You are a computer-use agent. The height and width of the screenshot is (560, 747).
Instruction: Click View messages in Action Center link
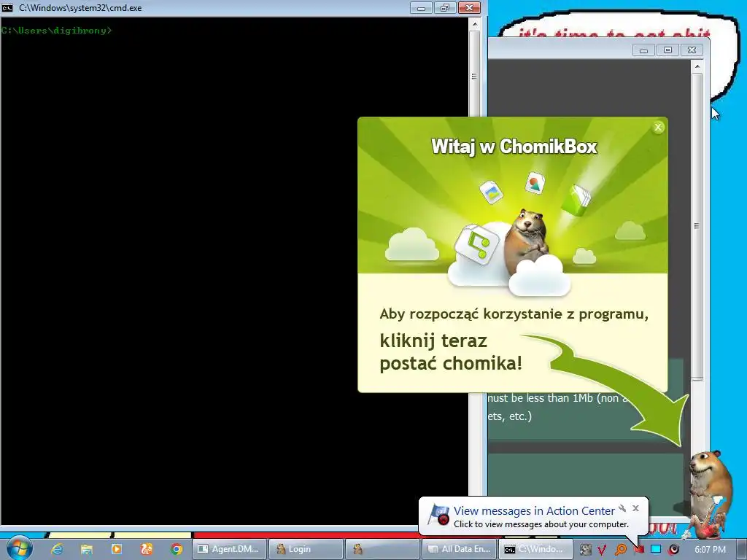(x=534, y=510)
